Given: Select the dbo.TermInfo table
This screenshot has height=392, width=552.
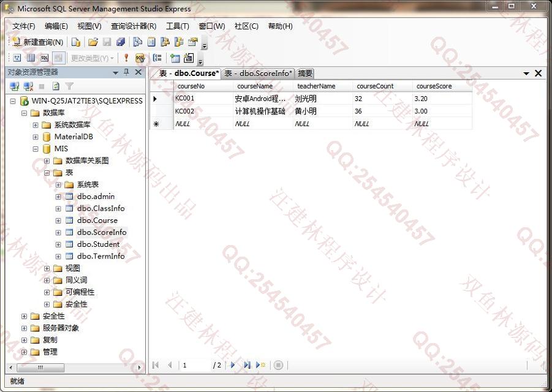Looking at the screenshot, I should pyautogui.click(x=100, y=256).
